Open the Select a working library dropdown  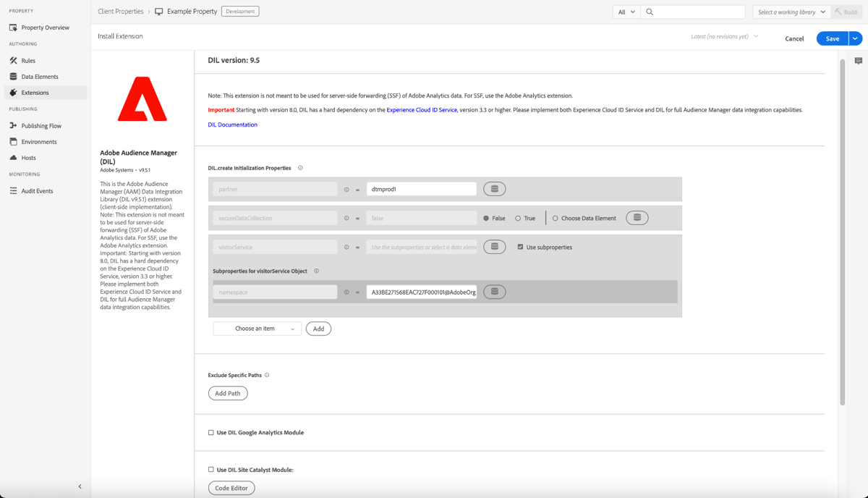pos(790,12)
